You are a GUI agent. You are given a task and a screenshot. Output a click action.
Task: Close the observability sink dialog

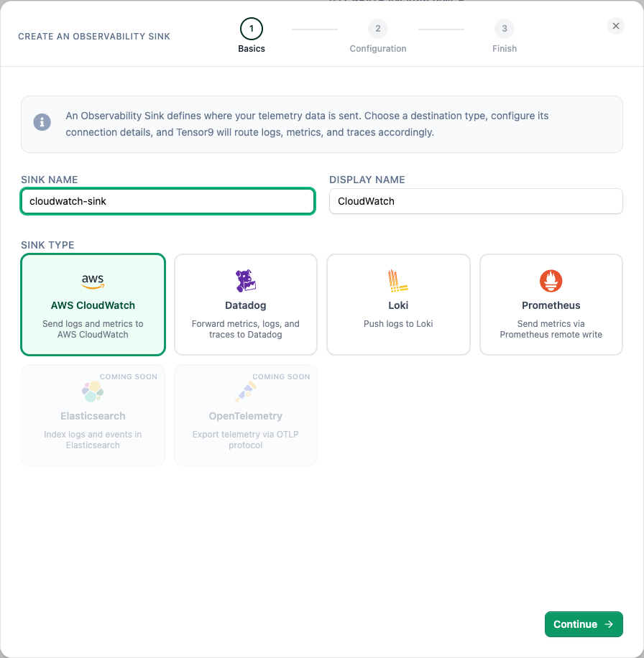616,26
